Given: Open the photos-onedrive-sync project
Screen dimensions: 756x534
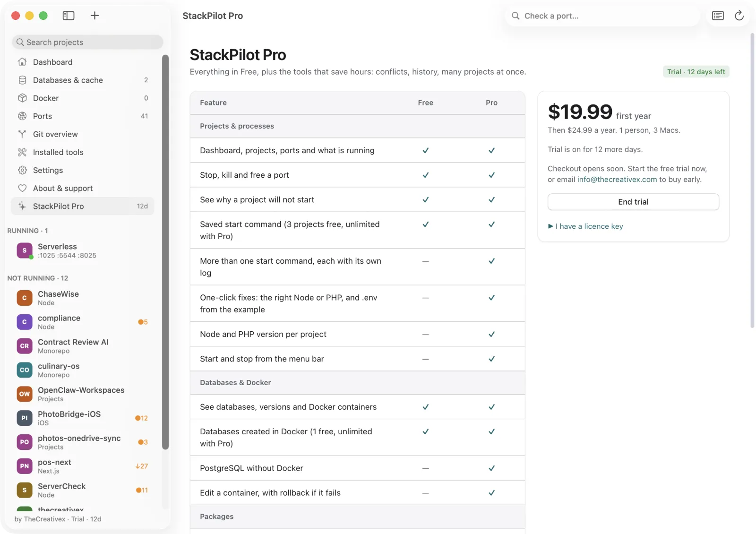Looking at the screenshot, I should (x=82, y=442).
